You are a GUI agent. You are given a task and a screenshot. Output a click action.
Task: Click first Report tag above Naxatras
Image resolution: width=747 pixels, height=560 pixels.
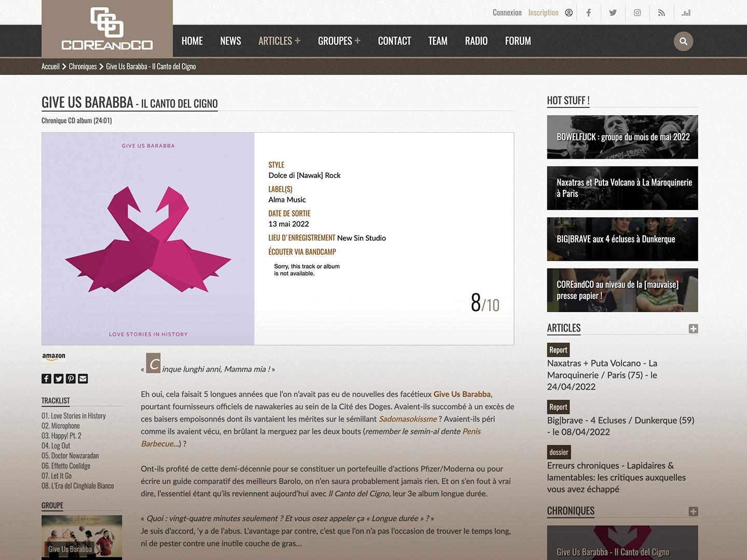(558, 350)
